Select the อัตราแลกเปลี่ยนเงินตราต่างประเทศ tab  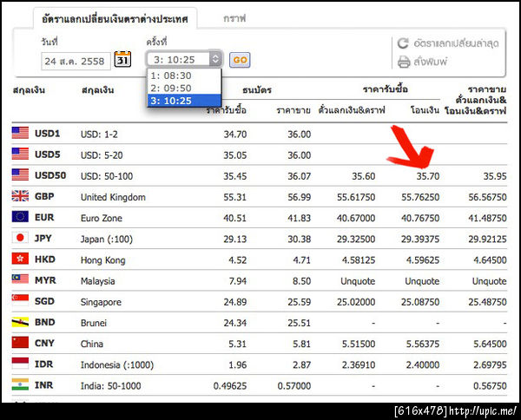(115, 19)
